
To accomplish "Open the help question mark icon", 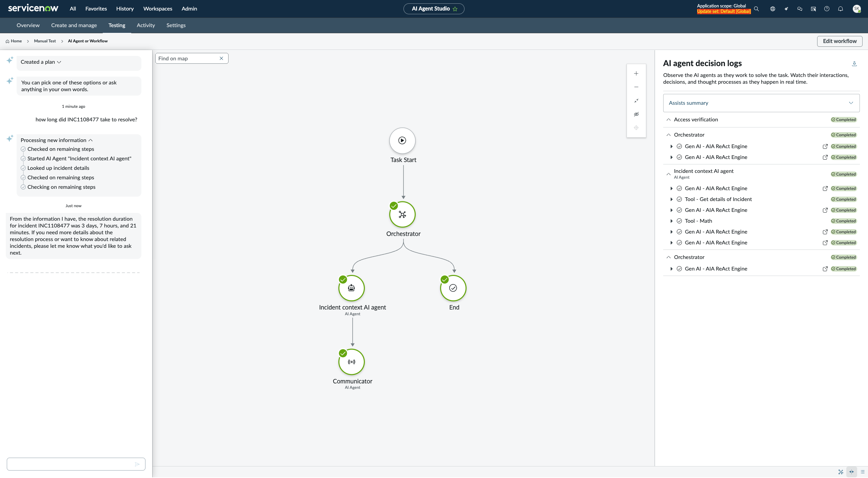I will [827, 9].
